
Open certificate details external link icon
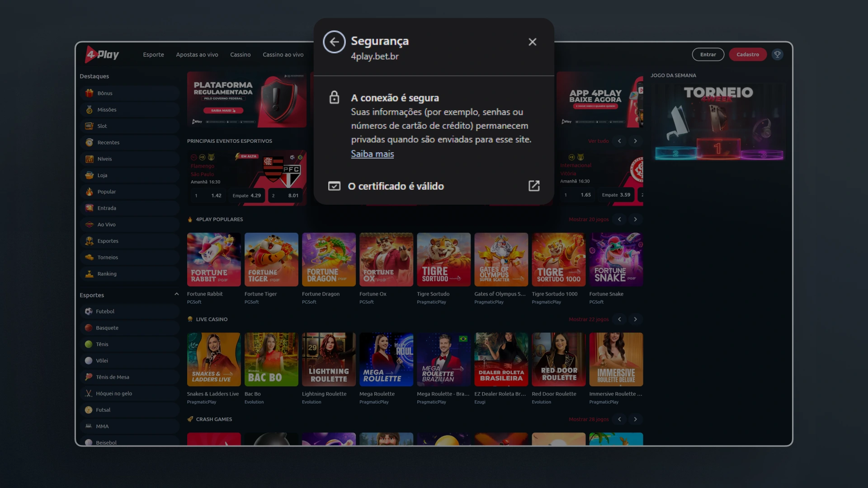coord(534,186)
